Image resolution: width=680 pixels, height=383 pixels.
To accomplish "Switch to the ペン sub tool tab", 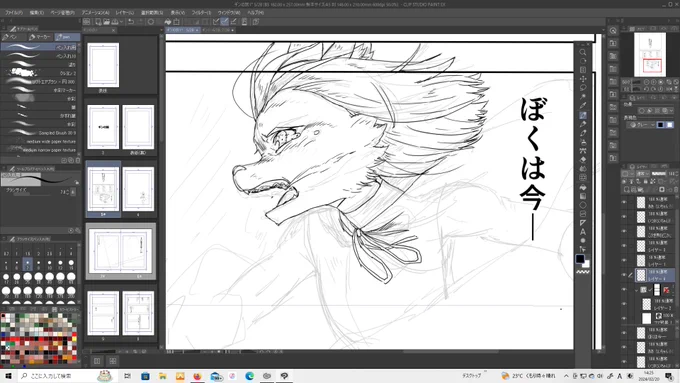I will 13,37.
